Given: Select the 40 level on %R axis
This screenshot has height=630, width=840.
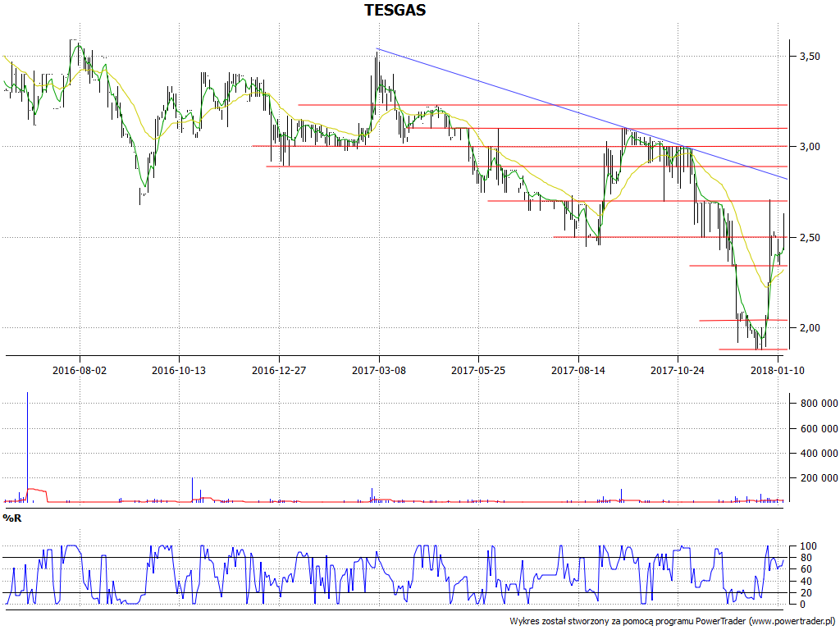Looking at the screenshot, I should (x=806, y=582).
